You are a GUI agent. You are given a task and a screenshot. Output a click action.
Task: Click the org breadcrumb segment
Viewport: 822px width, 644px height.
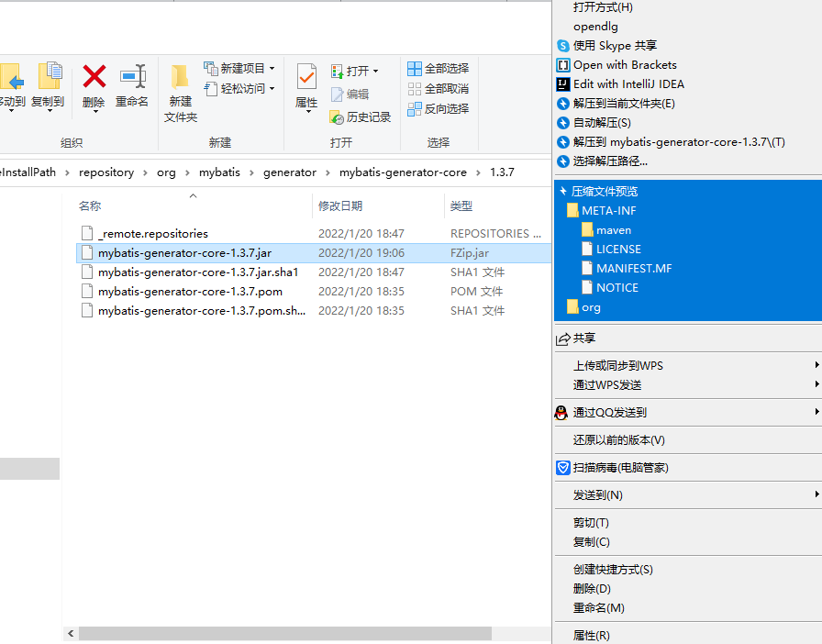(x=166, y=172)
